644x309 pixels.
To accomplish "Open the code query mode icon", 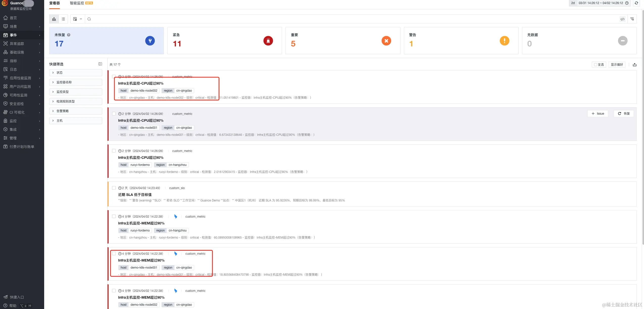I will point(623,19).
